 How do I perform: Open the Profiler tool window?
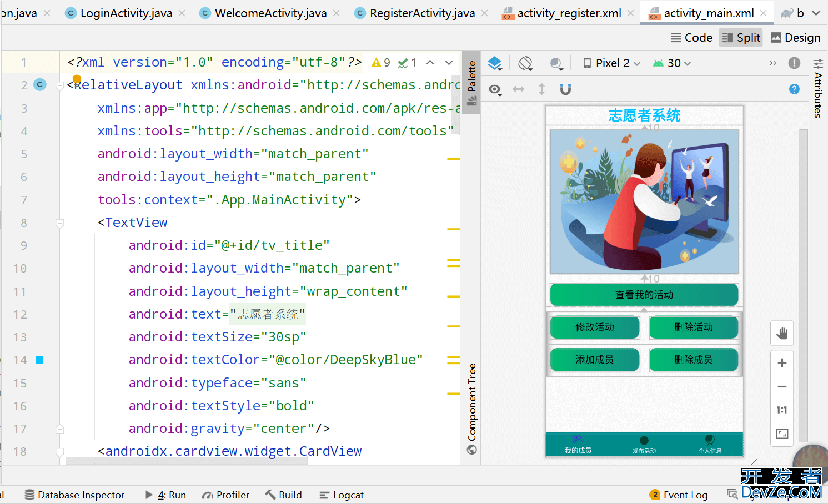tap(225, 495)
